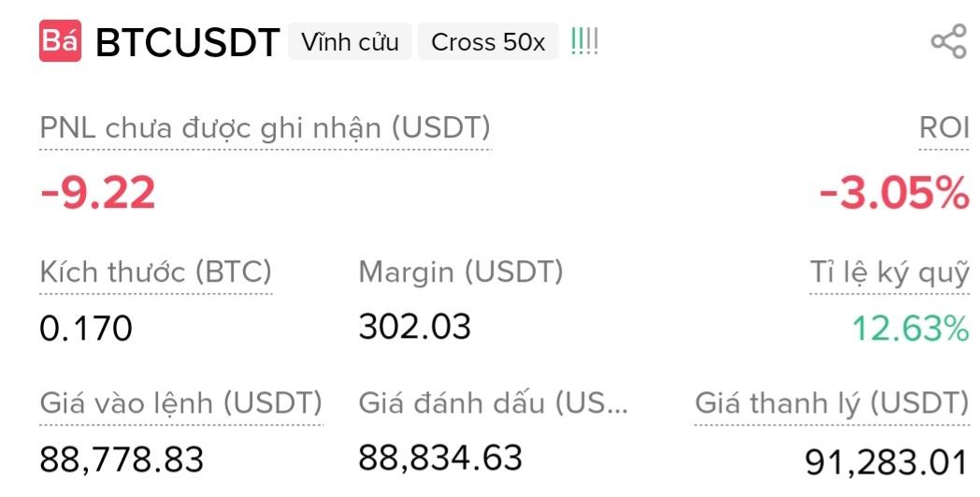Select the margin ratio value 12.63%
Screen dimensions: 980x497
click(x=910, y=329)
